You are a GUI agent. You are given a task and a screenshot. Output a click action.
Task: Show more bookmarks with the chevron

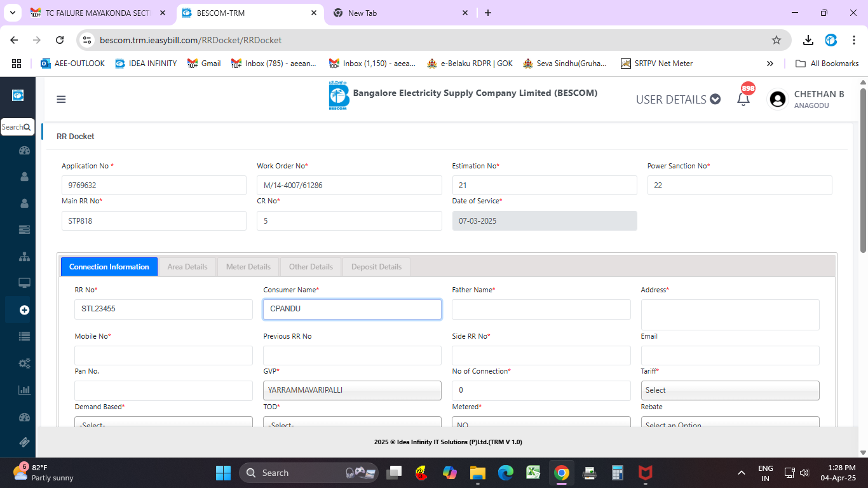click(x=770, y=64)
